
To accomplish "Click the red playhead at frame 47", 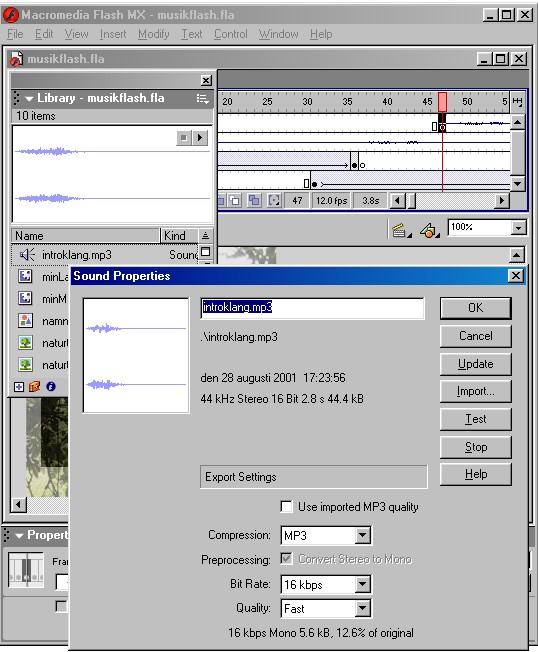I will point(442,102).
